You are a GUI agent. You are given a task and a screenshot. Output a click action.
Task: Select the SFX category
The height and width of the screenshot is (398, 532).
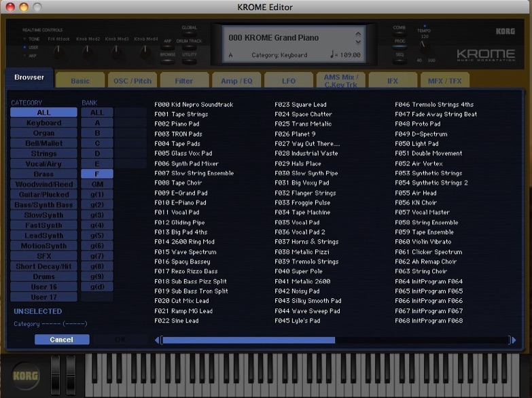coord(43,256)
